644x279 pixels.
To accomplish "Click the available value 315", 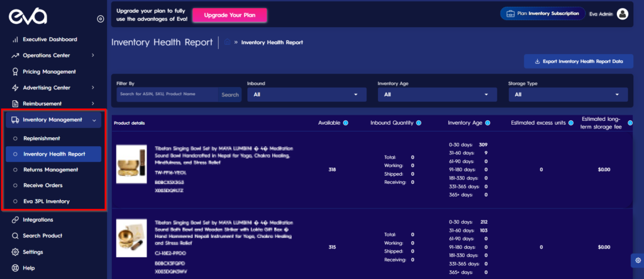I will 332,248.
